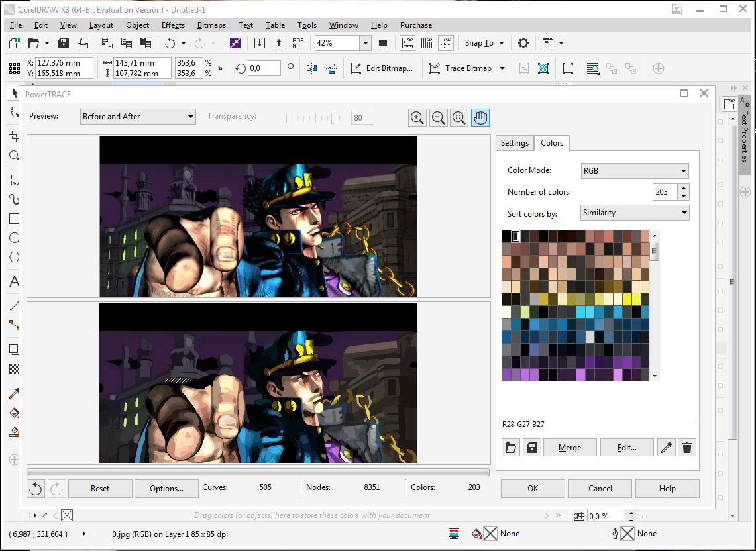Select the first black color swatch

pos(506,236)
